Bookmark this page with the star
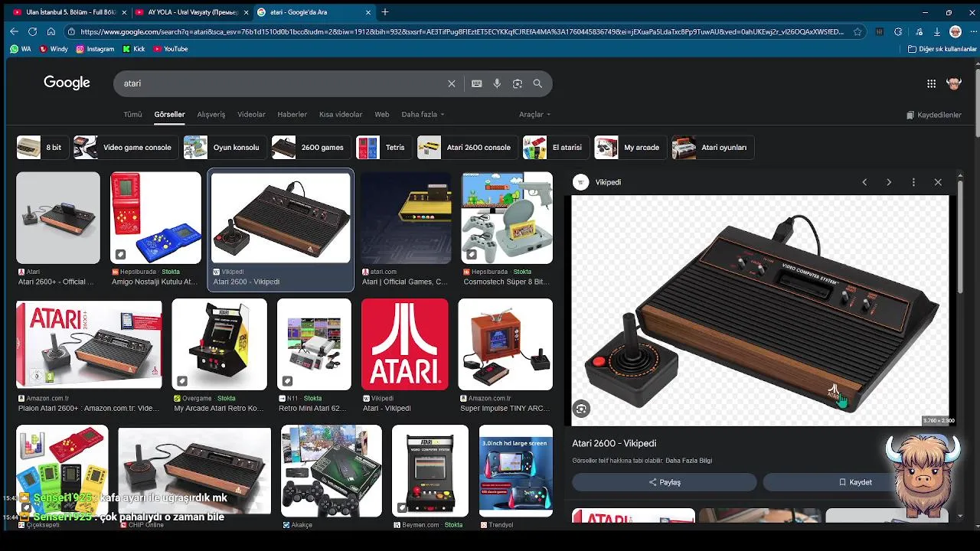980x551 pixels. [857, 32]
